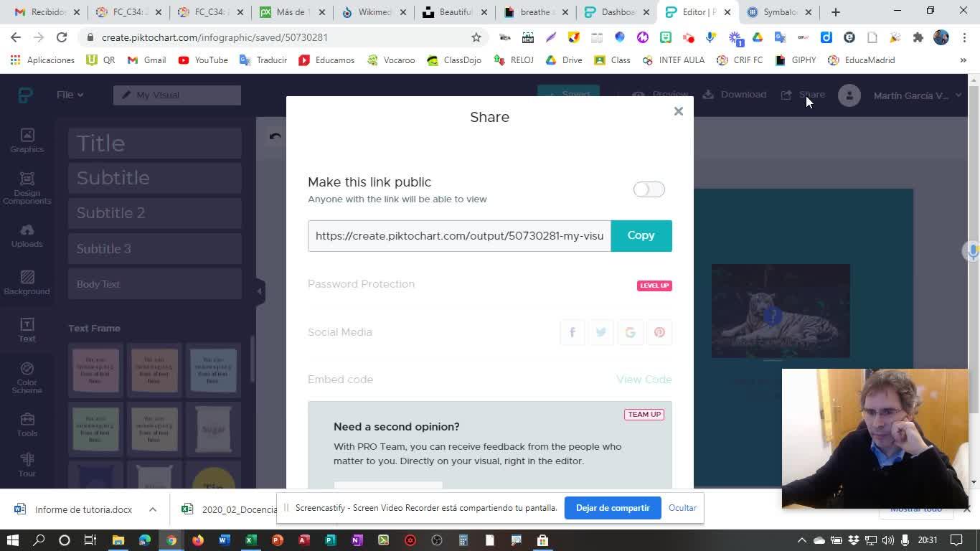This screenshot has height=551, width=980.
Task: Click the undo arrow icon
Action: tap(275, 136)
